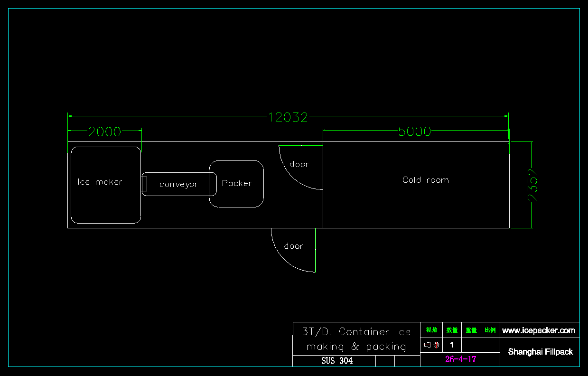The image size is (588, 376).
Task: Click the lower door label outside the container
Action: [293, 246]
